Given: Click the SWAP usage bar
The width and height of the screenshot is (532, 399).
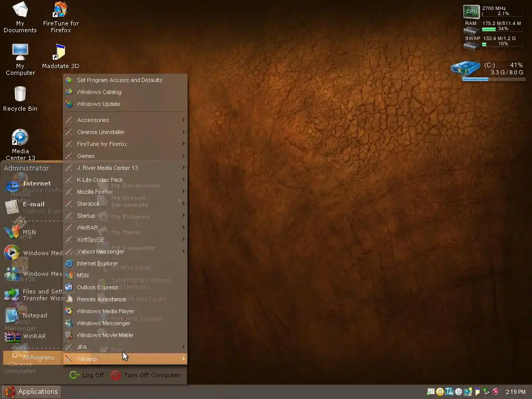Looking at the screenshot, I should tap(502, 44).
